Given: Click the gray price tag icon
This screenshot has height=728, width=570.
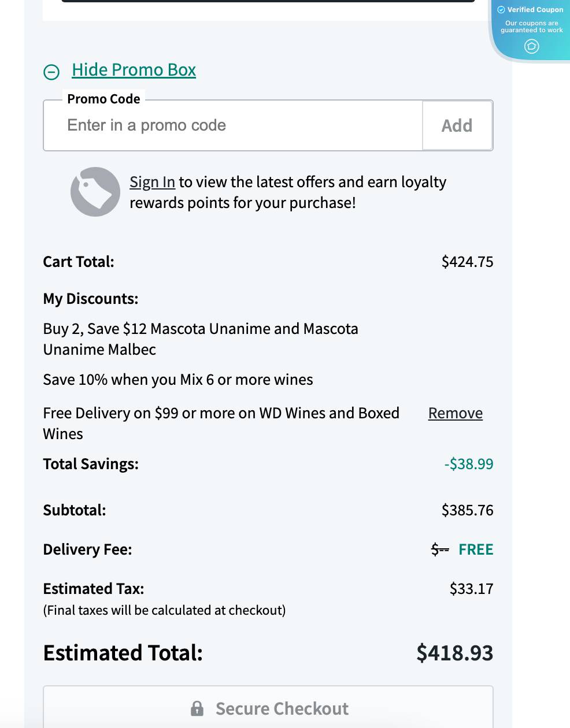Looking at the screenshot, I should tap(95, 192).
